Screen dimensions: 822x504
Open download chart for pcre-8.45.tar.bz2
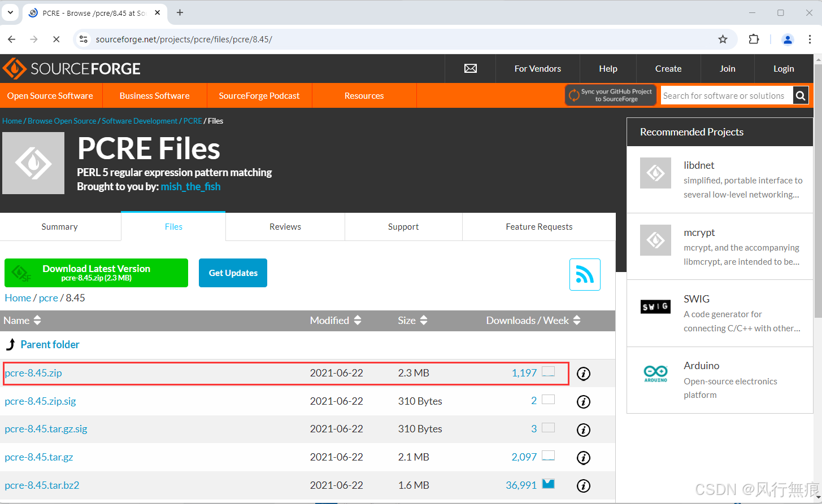click(548, 483)
